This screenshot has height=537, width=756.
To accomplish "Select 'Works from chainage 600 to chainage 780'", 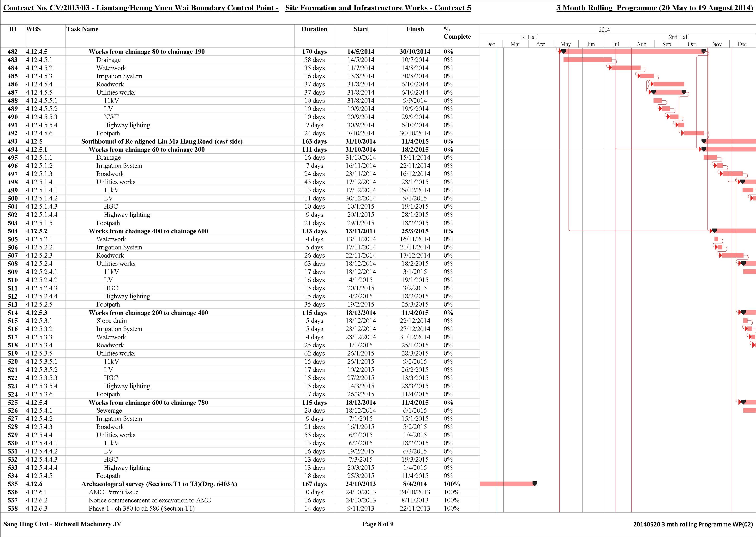I will point(148,402).
